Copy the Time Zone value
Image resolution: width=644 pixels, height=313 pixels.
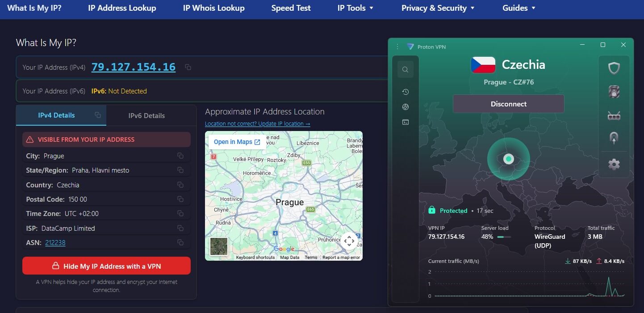tap(180, 213)
